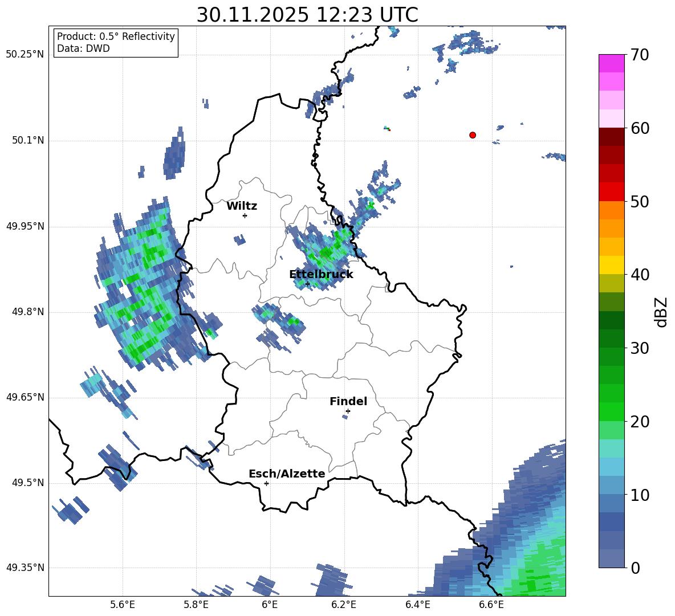This screenshot has width=675, height=616.
Task: Click the latitude label 49.5°N
Action: pyautogui.click(x=27, y=483)
